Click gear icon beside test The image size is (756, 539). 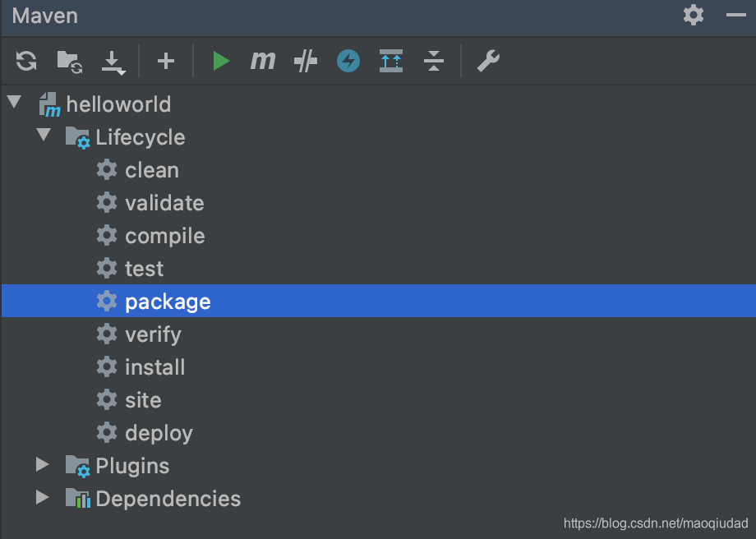click(107, 268)
